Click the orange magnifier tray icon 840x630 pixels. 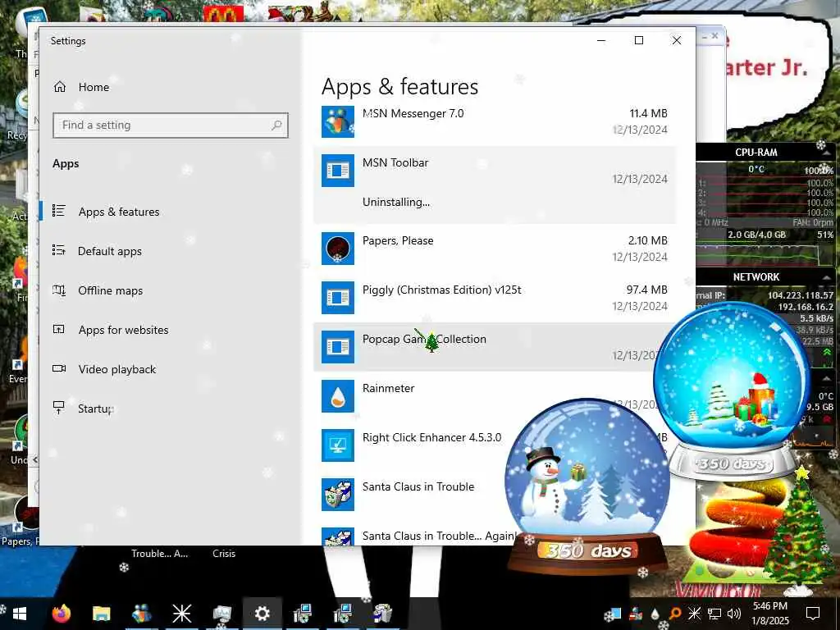(x=674, y=614)
